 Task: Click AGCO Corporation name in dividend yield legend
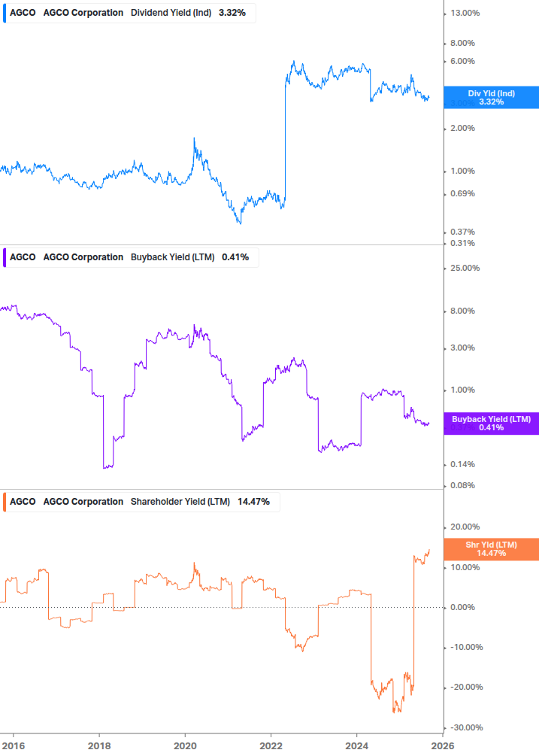click(x=83, y=13)
